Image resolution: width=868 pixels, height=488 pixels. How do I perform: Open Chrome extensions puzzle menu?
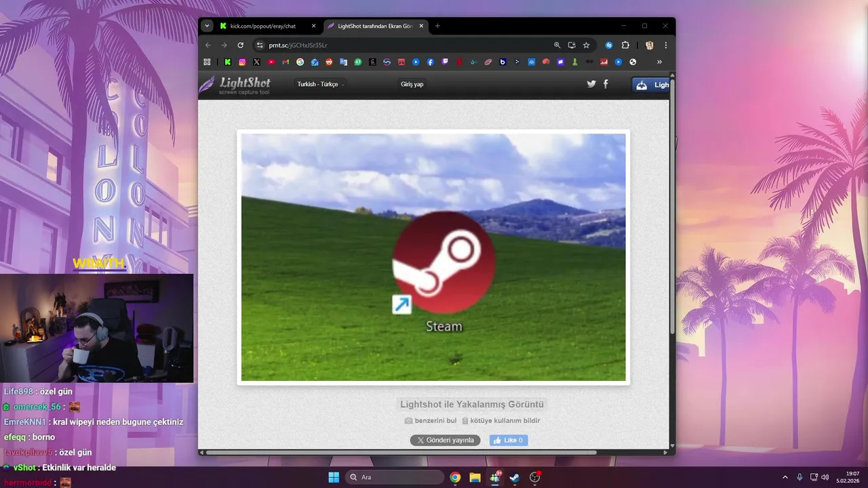(x=625, y=45)
